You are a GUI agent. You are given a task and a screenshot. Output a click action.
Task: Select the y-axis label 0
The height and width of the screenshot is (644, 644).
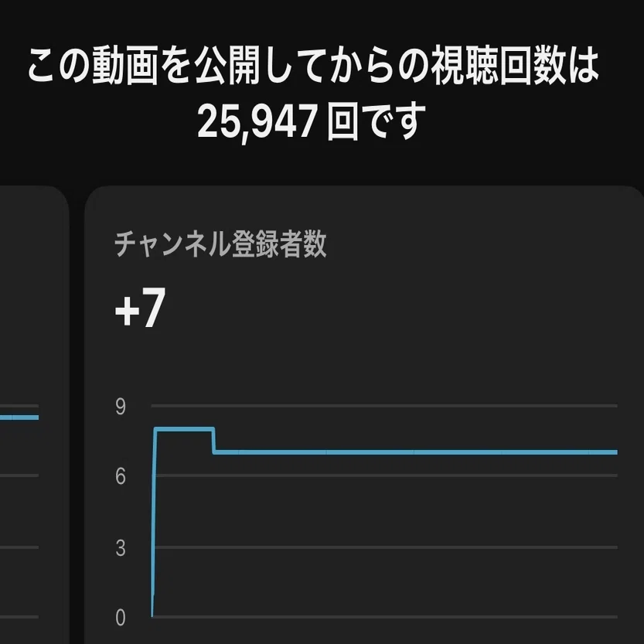[121, 617]
